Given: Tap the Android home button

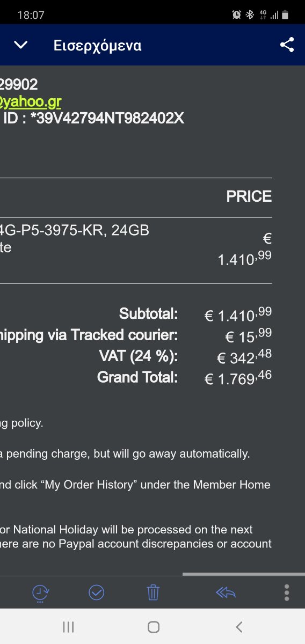Looking at the screenshot, I should (154, 626).
